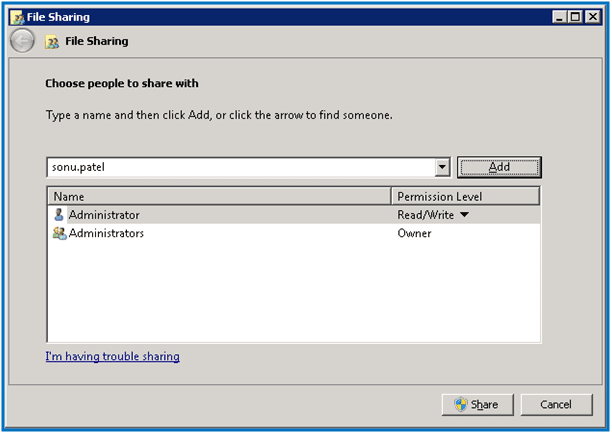Click the Administrator user icon

[x=59, y=215]
